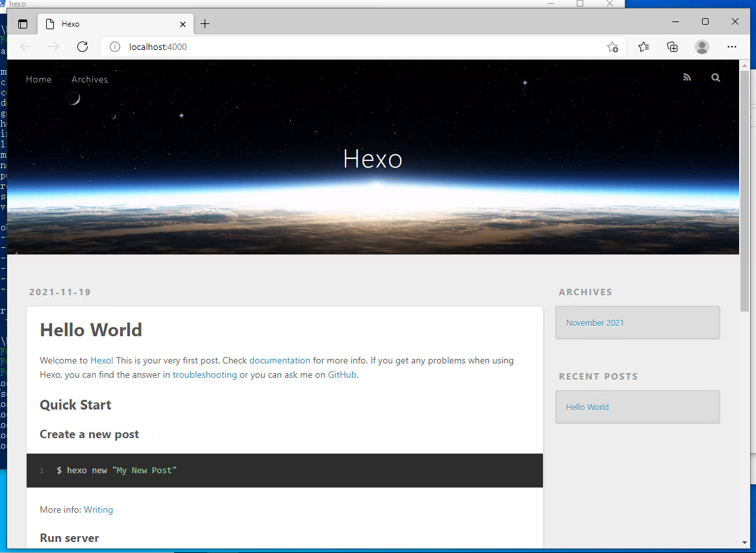Open a new browser tab

pos(205,23)
